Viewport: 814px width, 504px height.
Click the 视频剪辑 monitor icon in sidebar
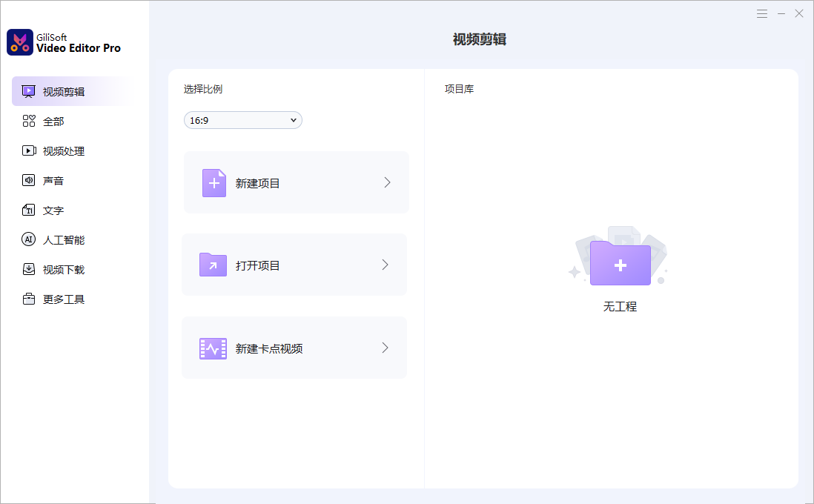(x=29, y=92)
